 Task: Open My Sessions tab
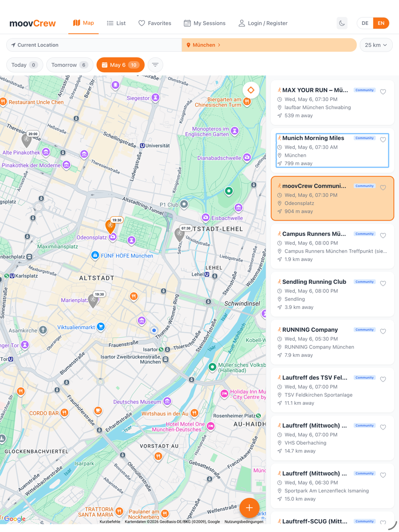coord(204,23)
